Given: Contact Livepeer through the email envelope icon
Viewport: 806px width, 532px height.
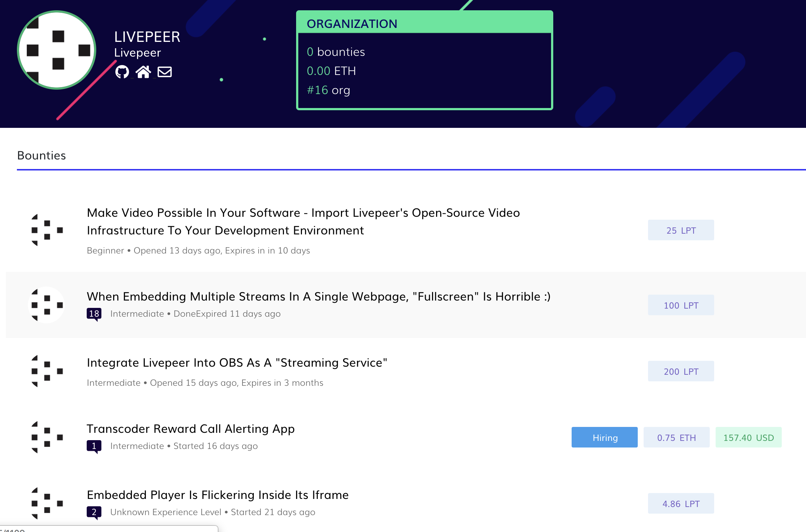Looking at the screenshot, I should coord(164,71).
